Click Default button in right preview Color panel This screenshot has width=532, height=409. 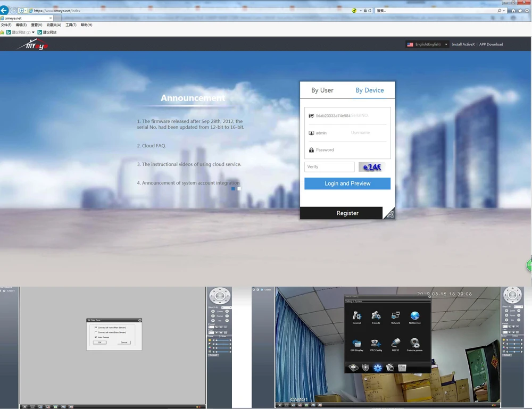click(506, 355)
